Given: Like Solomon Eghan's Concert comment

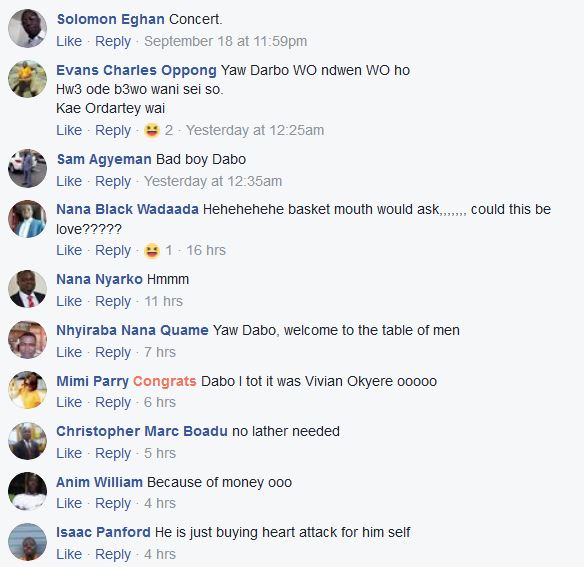Looking at the screenshot, I should pos(69,41).
